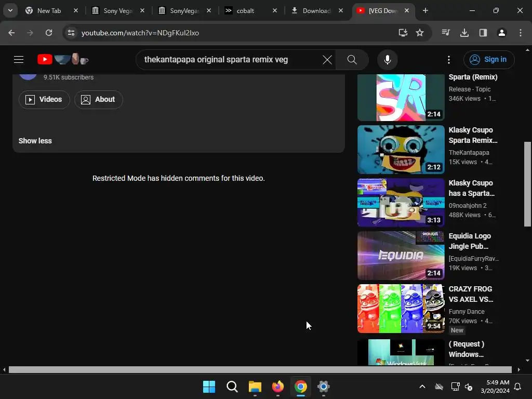Screen dimensions: 532x399
Task: Go back to previous page
Action: pyautogui.click(x=11, y=33)
